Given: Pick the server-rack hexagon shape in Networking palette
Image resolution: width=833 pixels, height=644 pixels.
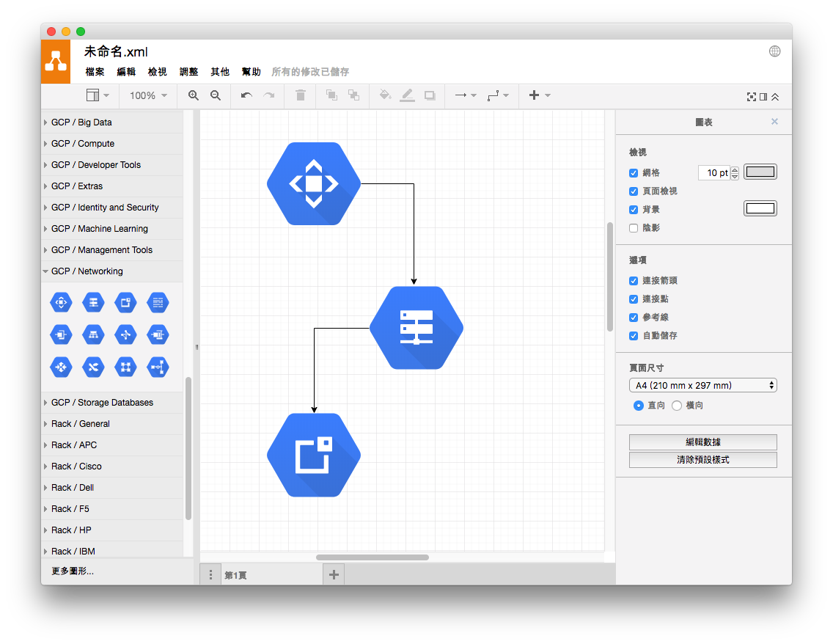Looking at the screenshot, I should [94, 303].
